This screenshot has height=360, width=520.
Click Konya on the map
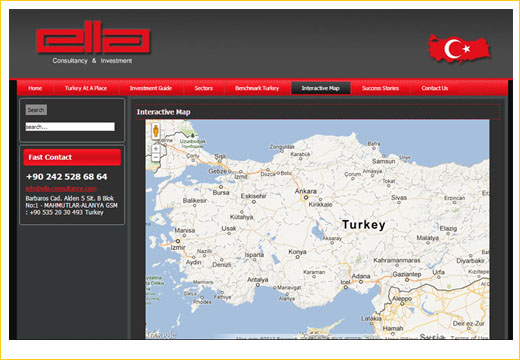(x=297, y=252)
